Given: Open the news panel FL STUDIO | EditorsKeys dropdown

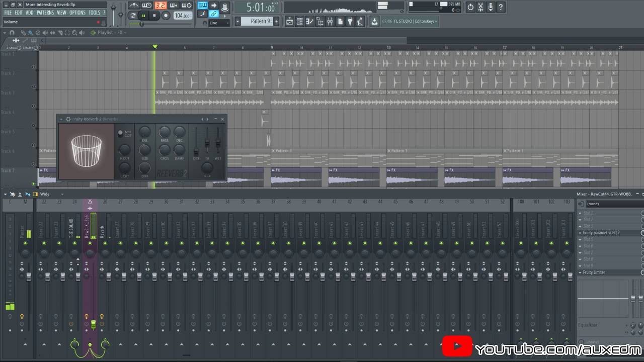Looking at the screenshot, I should point(410,21).
